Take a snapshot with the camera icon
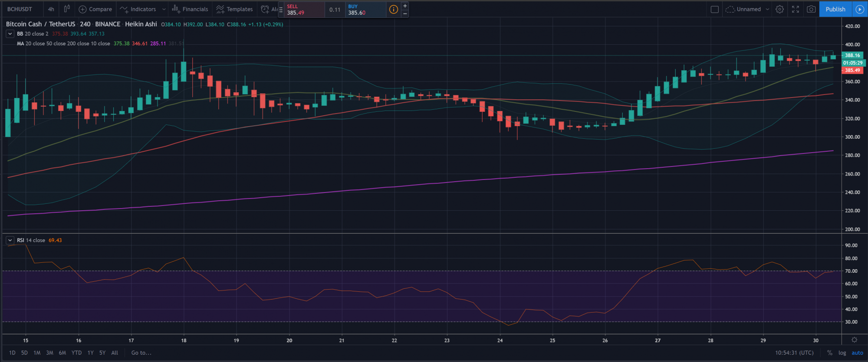 coord(811,9)
